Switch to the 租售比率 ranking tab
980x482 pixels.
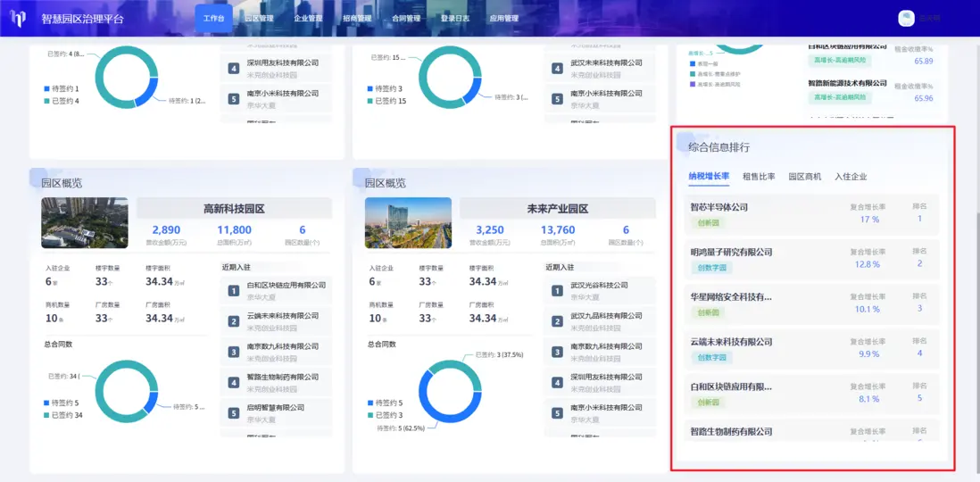click(x=759, y=177)
